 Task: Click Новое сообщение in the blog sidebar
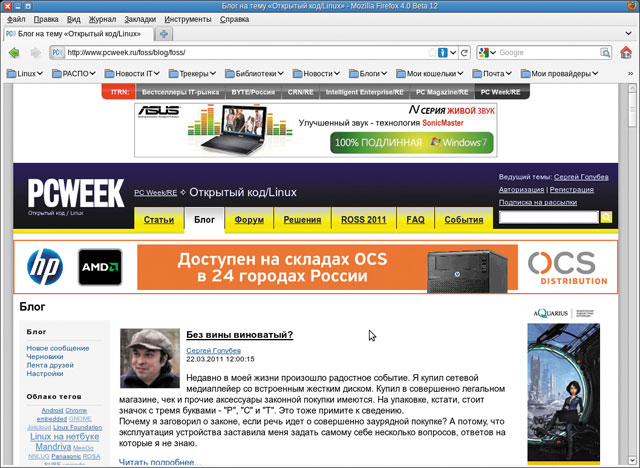click(58, 348)
